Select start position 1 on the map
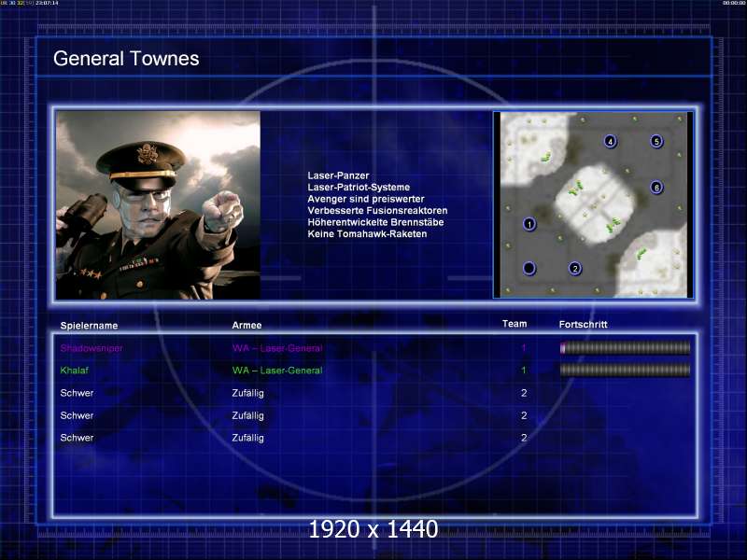Image resolution: width=747 pixels, height=560 pixels. pos(529,224)
